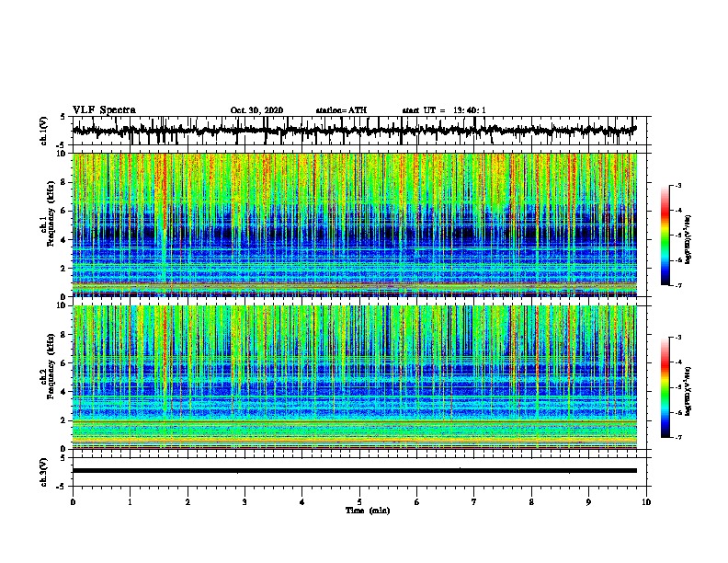Click the 2 kHz tick on ch.1 frequency axis

pyautogui.click(x=64, y=268)
